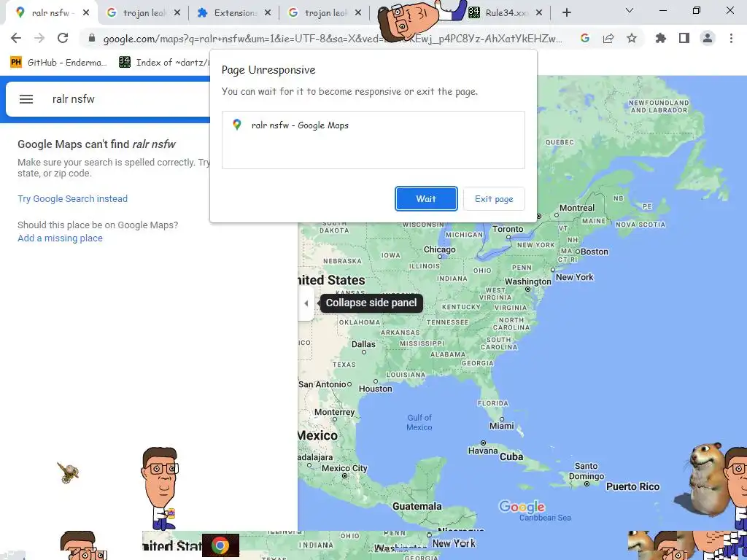Click Montreal label on the map
Image resolution: width=747 pixels, height=560 pixels.
[x=577, y=208]
